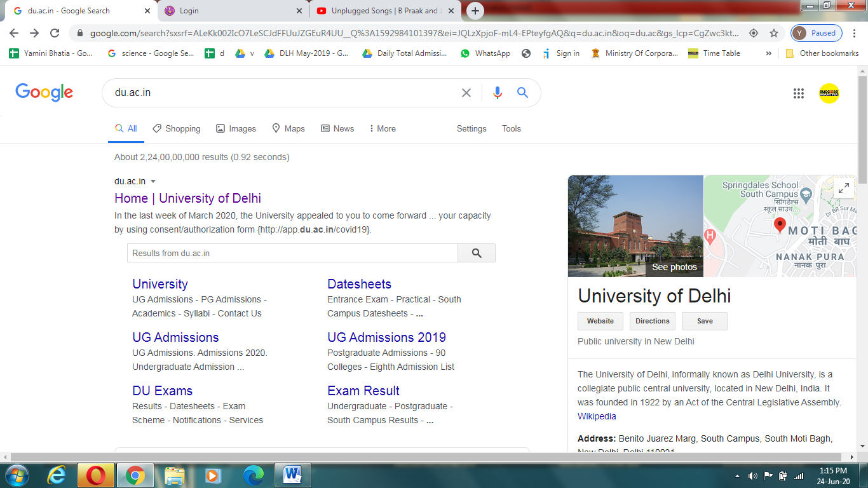Click the browser address bar URL

pos(414,33)
